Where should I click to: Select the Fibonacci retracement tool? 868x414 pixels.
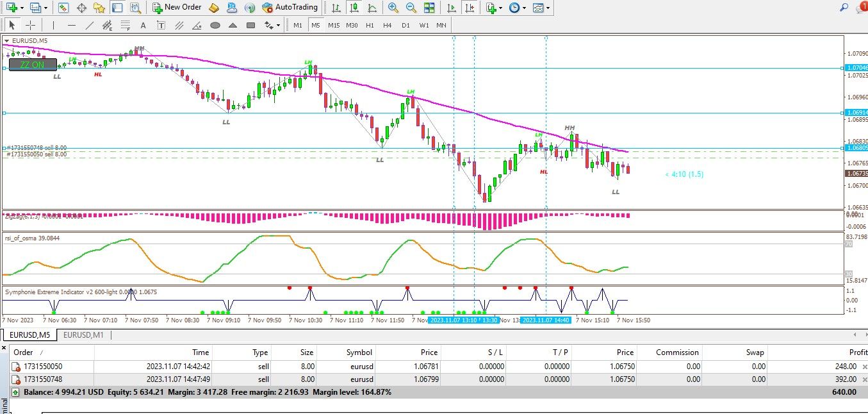point(125,26)
